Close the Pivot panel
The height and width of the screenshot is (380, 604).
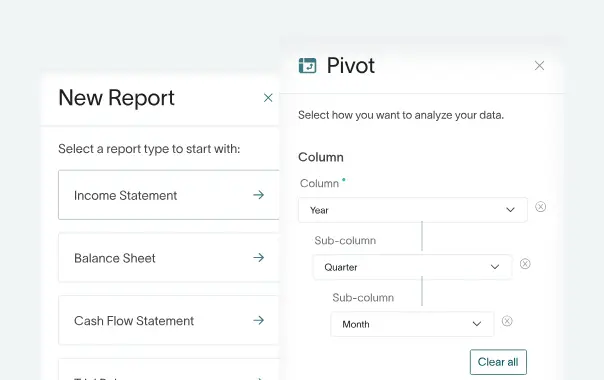pyautogui.click(x=539, y=66)
